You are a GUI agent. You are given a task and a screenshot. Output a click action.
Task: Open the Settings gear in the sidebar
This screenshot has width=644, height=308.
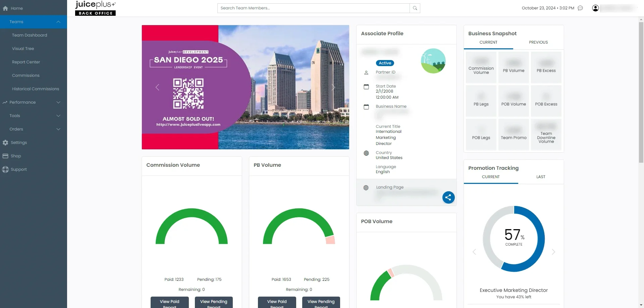[x=5, y=142]
